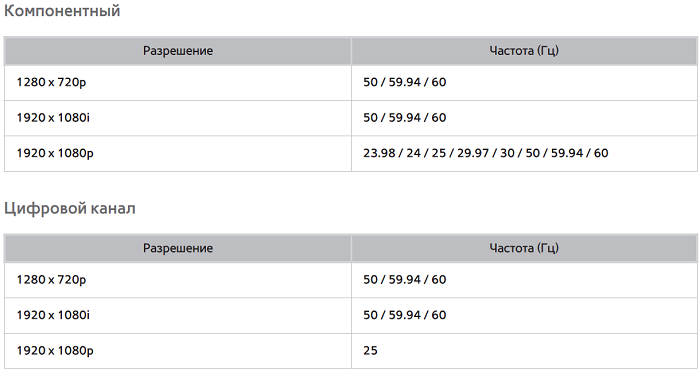Select Разрешение header in Цифровой канал table
The image size is (700, 380).
(178, 248)
